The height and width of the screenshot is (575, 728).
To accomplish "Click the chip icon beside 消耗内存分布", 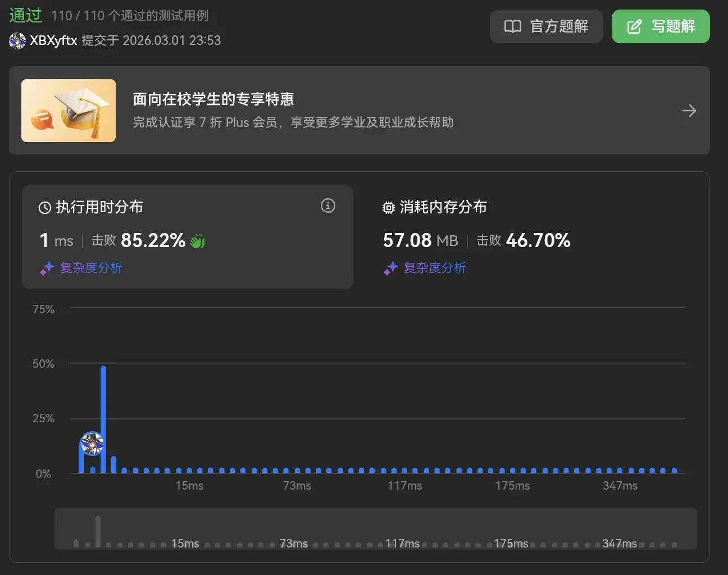I will [388, 208].
